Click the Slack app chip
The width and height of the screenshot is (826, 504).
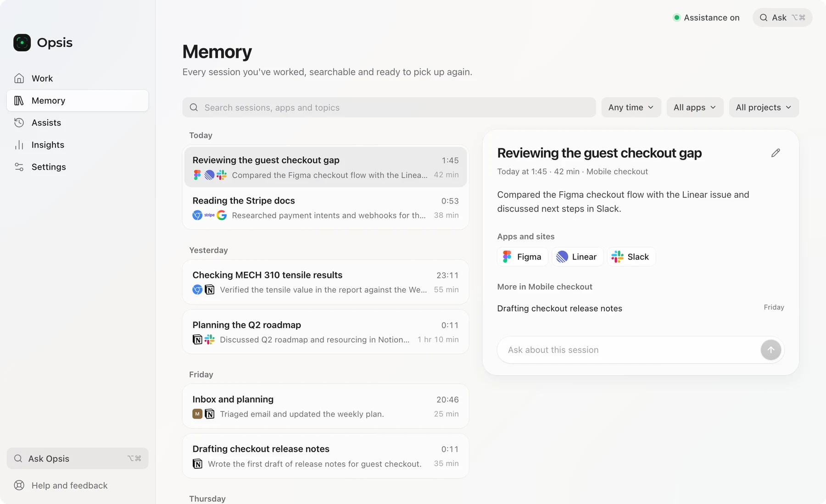(631, 257)
